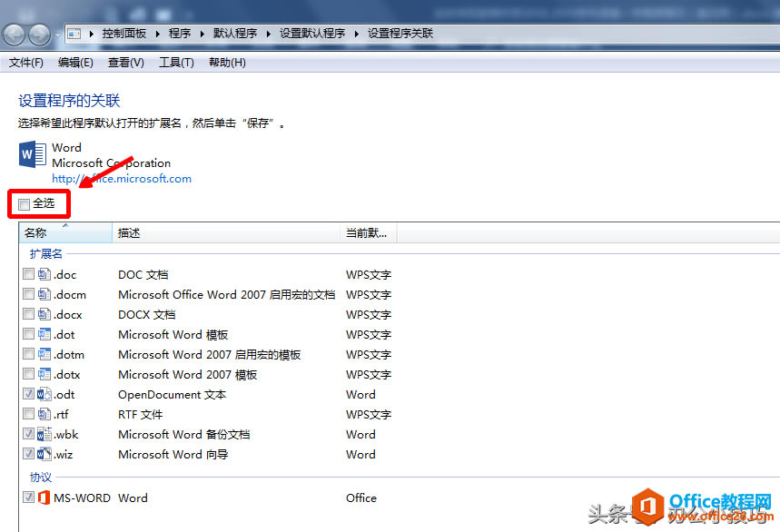Click the .doc file type icon

pyautogui.click(x=44, y=274)
